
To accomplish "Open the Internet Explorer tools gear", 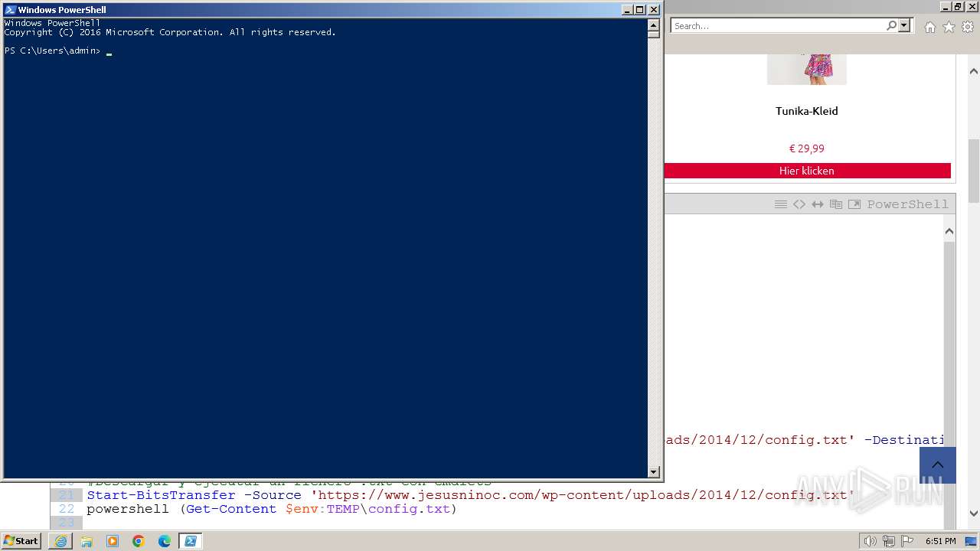I will coord(968,27).
